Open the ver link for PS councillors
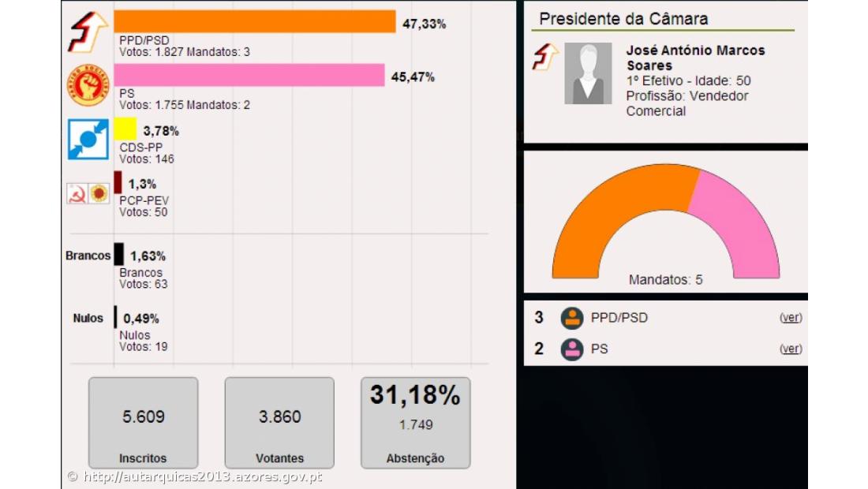This screenshot has height=489, width=868. pos(791,349)
